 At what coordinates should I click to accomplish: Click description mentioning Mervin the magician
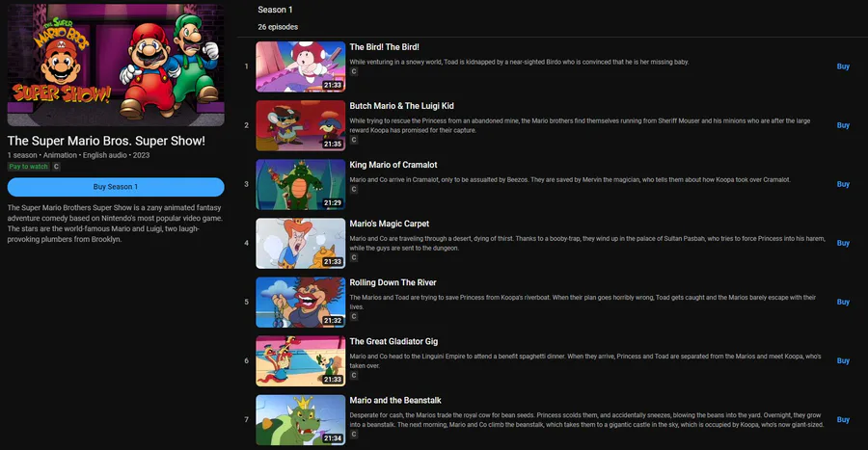570,179
